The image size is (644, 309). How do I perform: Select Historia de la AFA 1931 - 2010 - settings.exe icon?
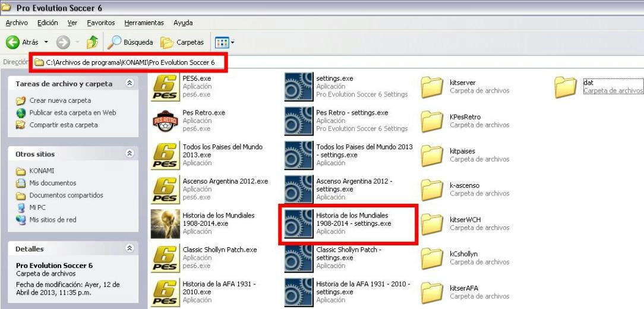tap(299, 292)
